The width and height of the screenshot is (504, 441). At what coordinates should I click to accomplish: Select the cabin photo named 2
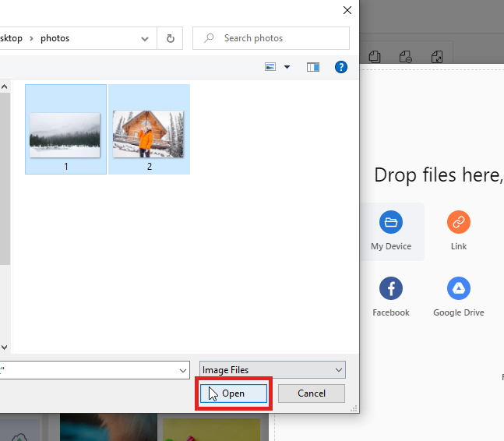point(149,134)
